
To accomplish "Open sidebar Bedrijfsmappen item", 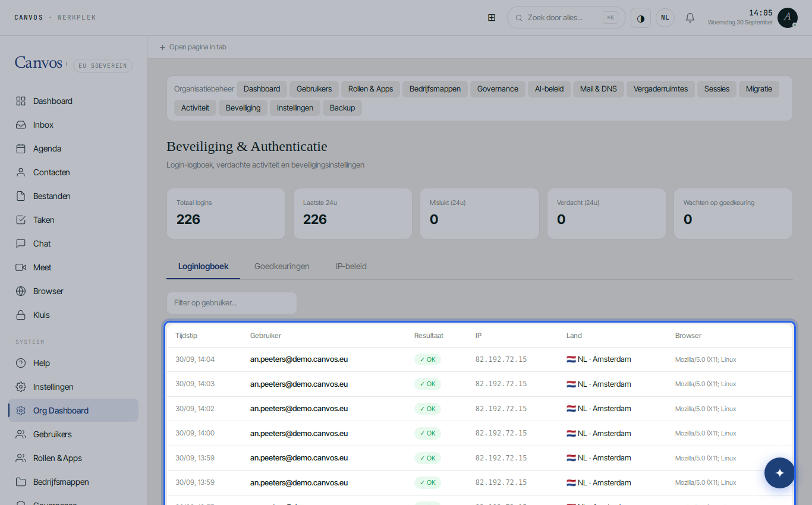I will pos(74,482).
